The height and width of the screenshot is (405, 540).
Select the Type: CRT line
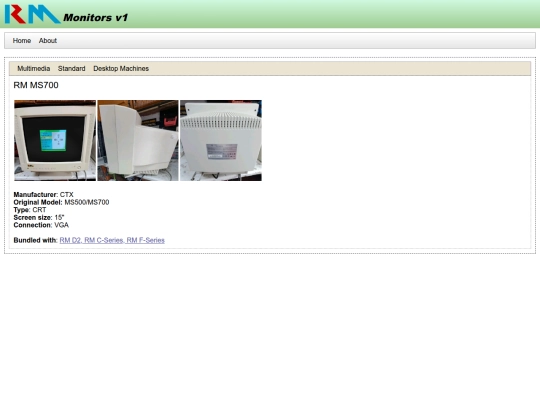click(30, 210)
